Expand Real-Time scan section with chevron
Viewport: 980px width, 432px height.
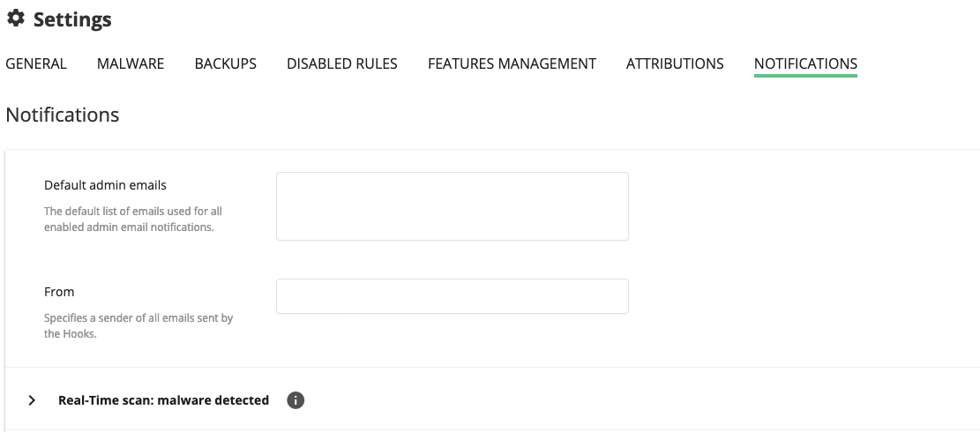[x=33, y=400]
